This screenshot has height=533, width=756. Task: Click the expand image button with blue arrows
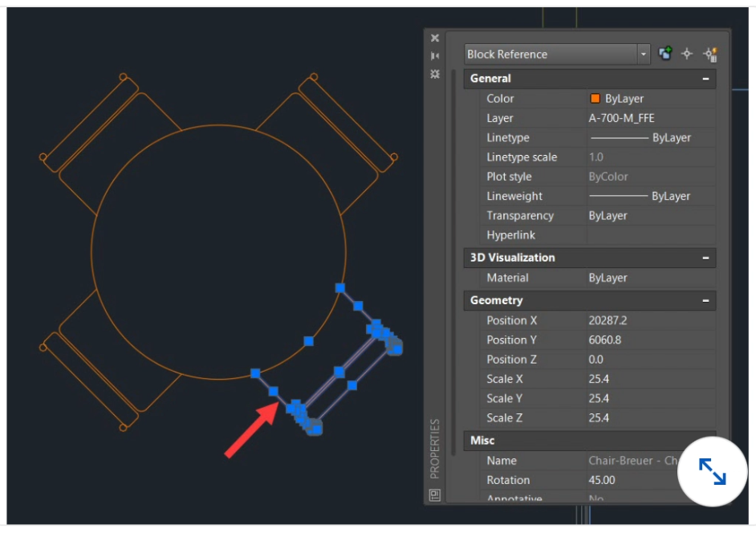point(712,471)
